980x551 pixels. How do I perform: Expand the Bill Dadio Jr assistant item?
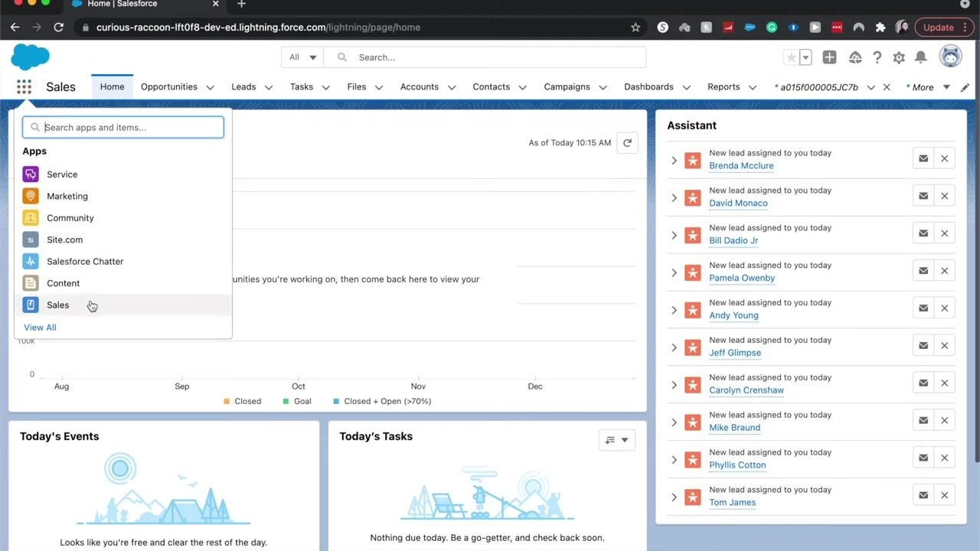[675, 236]
